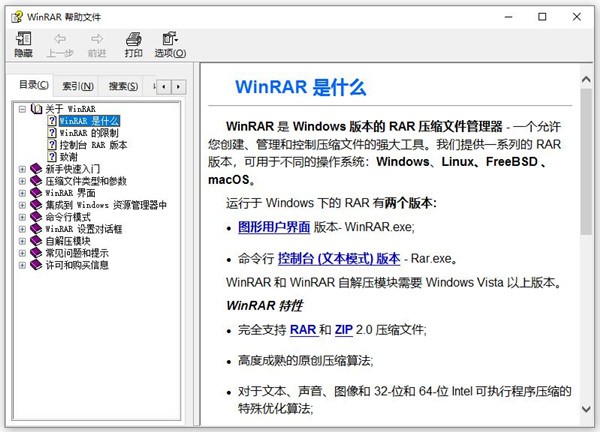Maximize the WinRAR help window

tap(542, 17)
